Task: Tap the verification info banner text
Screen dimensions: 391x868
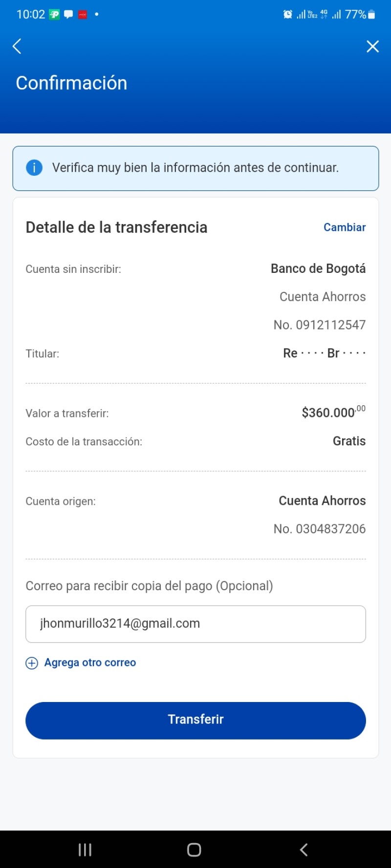Action: tap(195, 168)
